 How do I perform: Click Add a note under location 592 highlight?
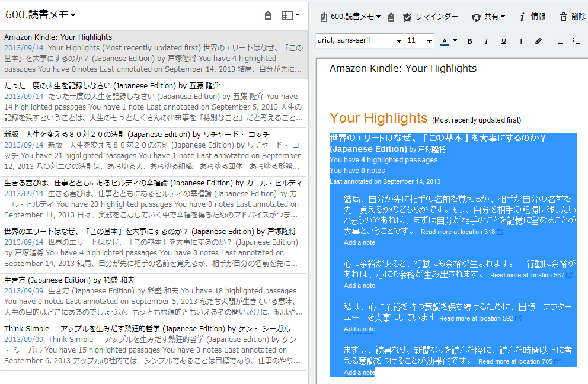pyautogui.click(x=360, y=329)
